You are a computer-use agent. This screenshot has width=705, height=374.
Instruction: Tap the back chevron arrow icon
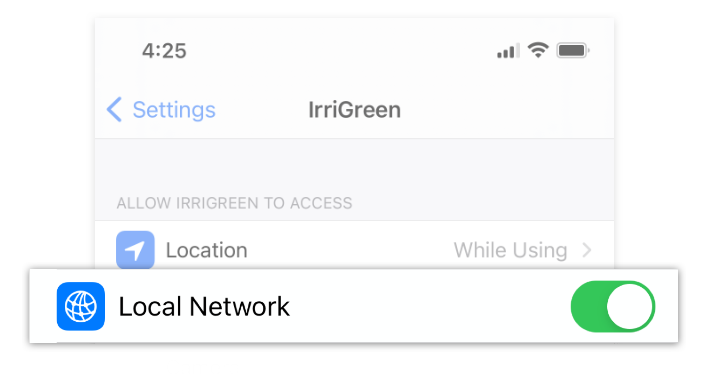coord(114,109)
